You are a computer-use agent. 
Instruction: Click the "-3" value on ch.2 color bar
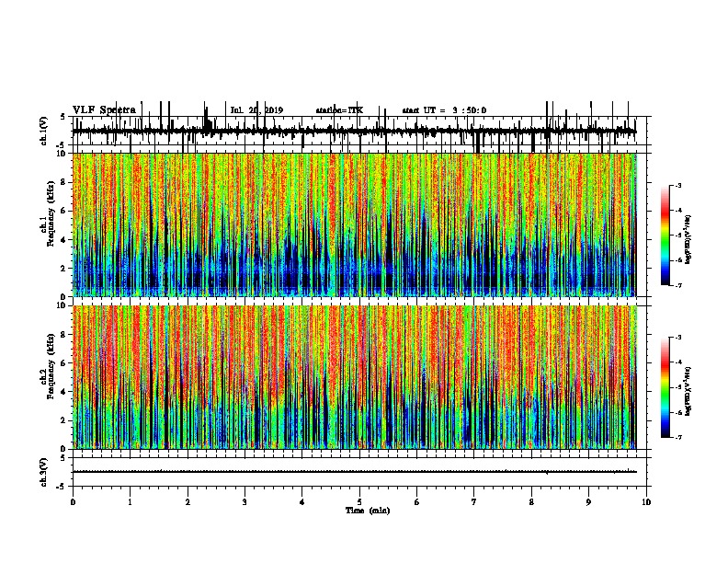tap(678, 338)
